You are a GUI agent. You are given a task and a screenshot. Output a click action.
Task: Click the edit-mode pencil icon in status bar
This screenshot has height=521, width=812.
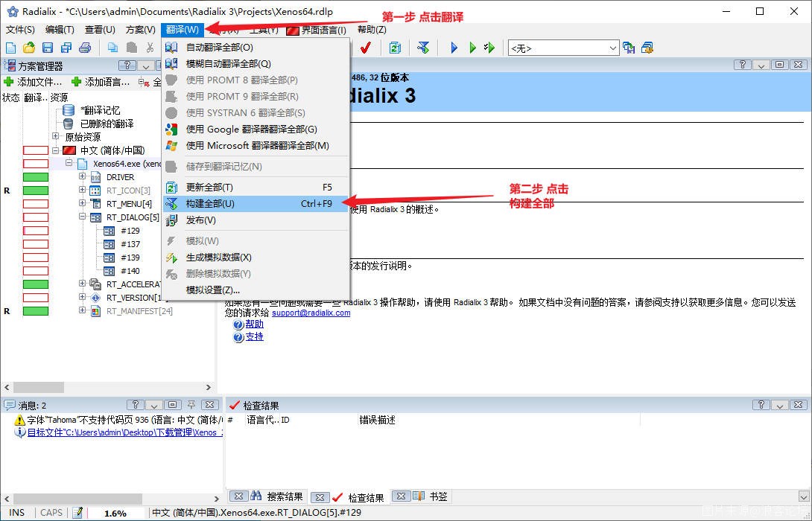point(78,513)
